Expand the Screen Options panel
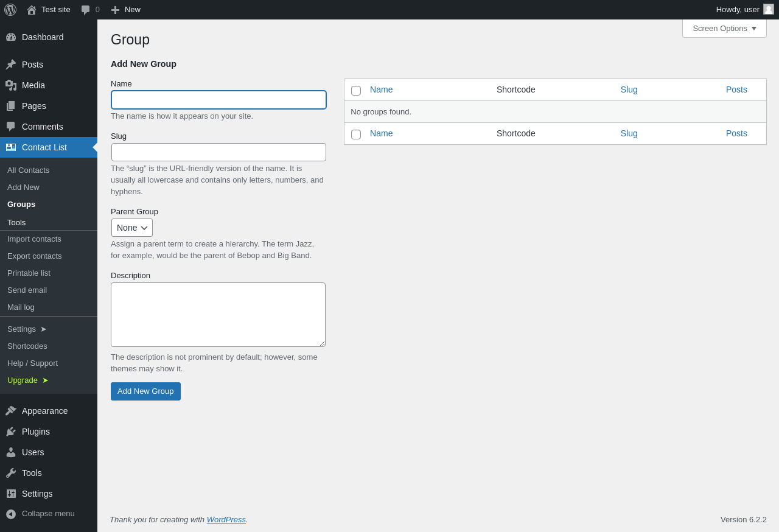Viewport: 779px width, 532px height. coord(724,28)
